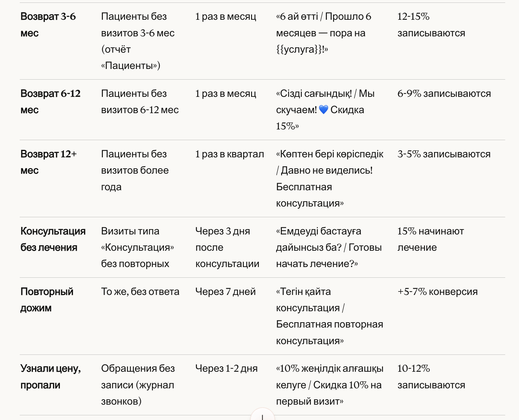Click «То же, без ответа» cell

tap(140, 291)
